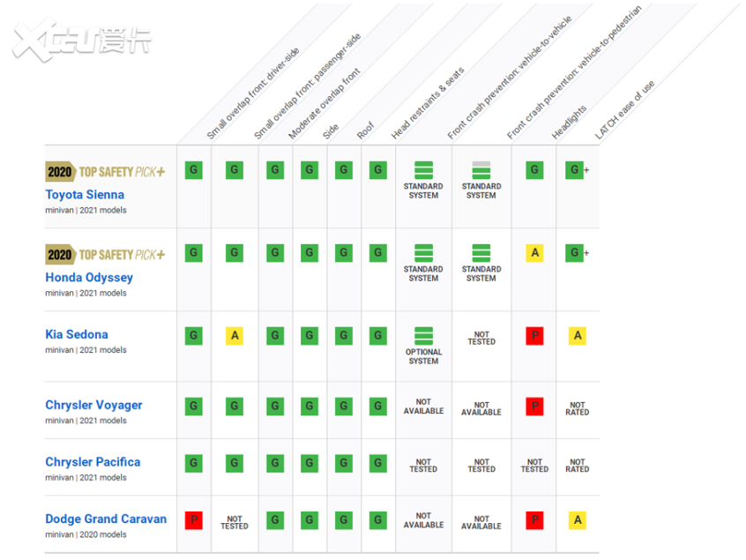This screenshot has height=560, width=746.
Task: Open the Toyota Sienna link
Action: pos(85,195)
